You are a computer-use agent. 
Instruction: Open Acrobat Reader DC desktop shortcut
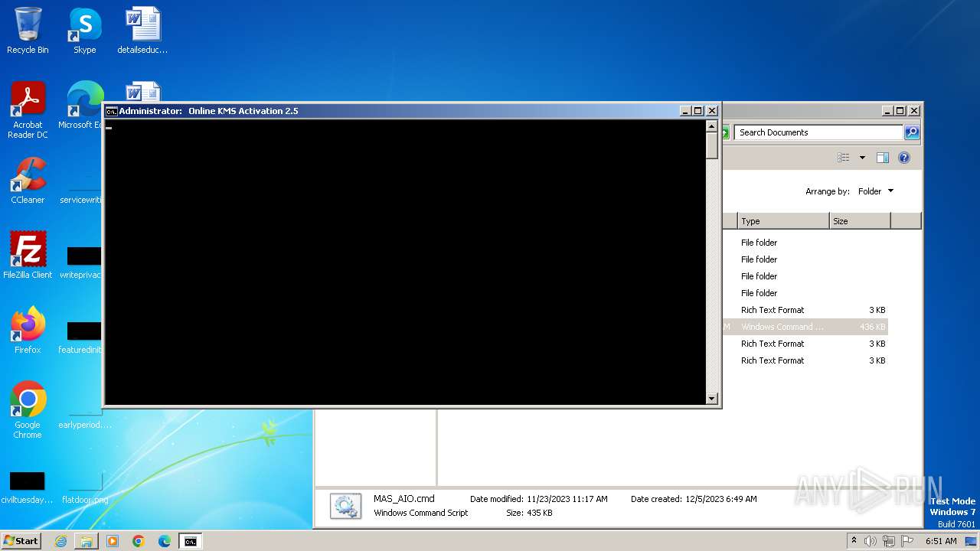click(28, 110)
